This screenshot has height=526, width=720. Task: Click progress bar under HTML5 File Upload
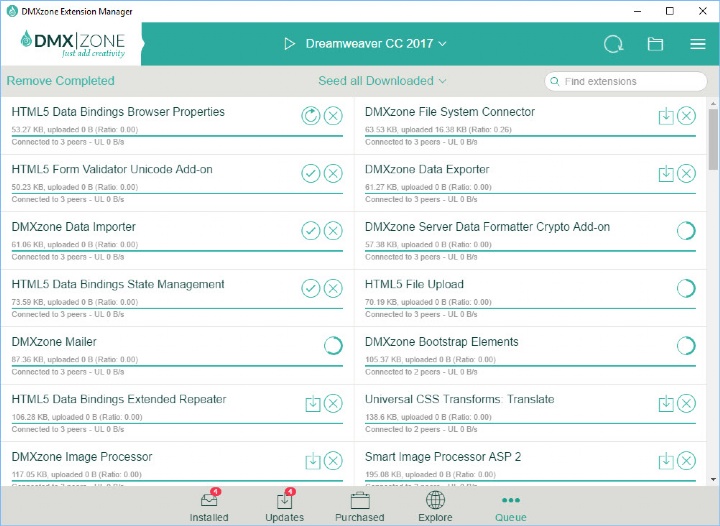tap(530, 308)
